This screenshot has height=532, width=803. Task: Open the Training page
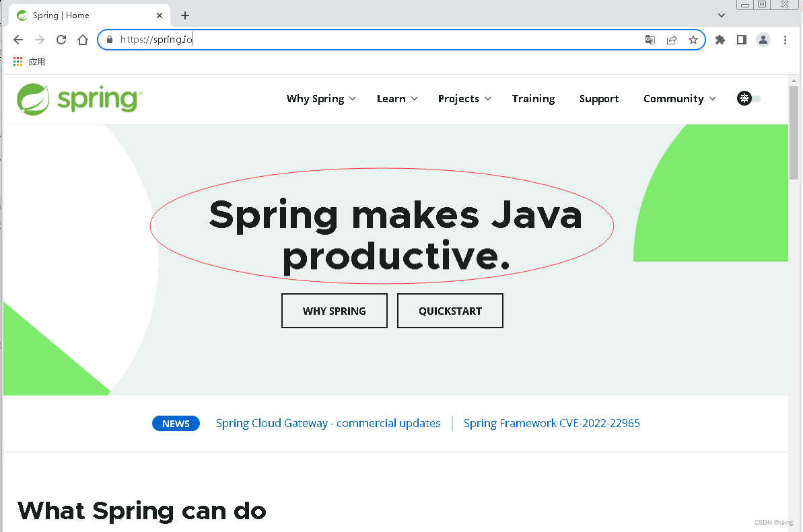tap(533, 99)
